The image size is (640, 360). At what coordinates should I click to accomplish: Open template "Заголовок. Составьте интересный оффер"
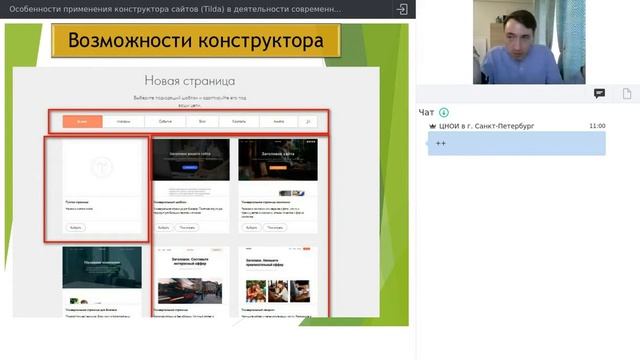tap(190, 262)
